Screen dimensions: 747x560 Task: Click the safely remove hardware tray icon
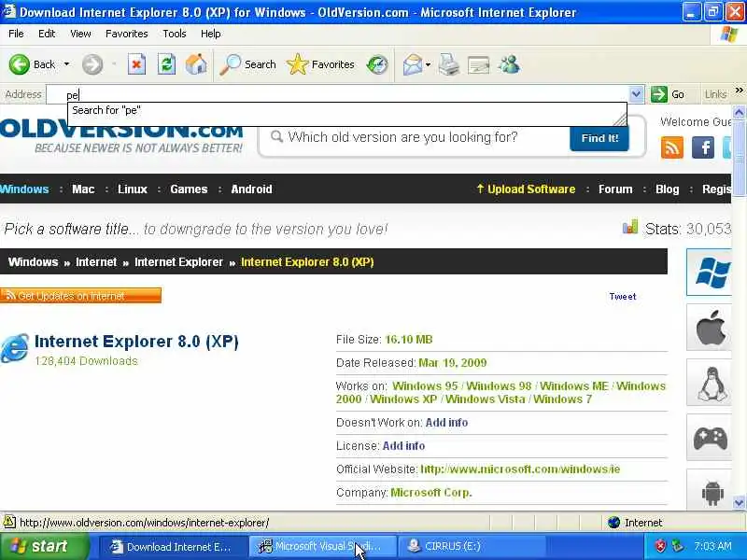678,546
